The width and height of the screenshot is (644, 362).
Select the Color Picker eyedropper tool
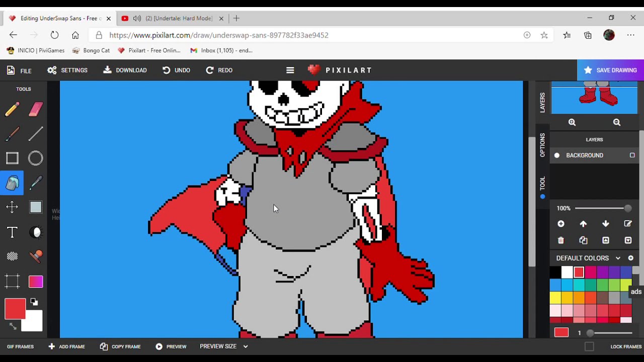pyautogui.click(x=36, y=183)
